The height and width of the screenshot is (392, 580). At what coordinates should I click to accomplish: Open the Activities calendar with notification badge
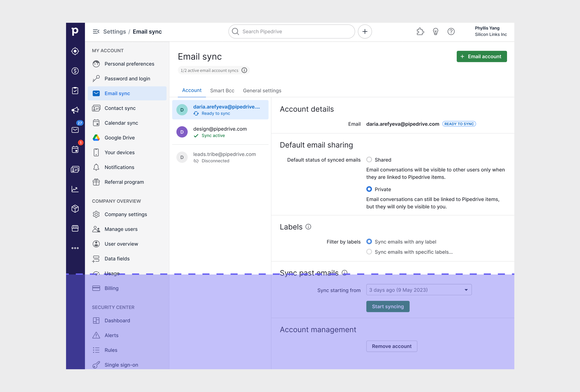75,149
